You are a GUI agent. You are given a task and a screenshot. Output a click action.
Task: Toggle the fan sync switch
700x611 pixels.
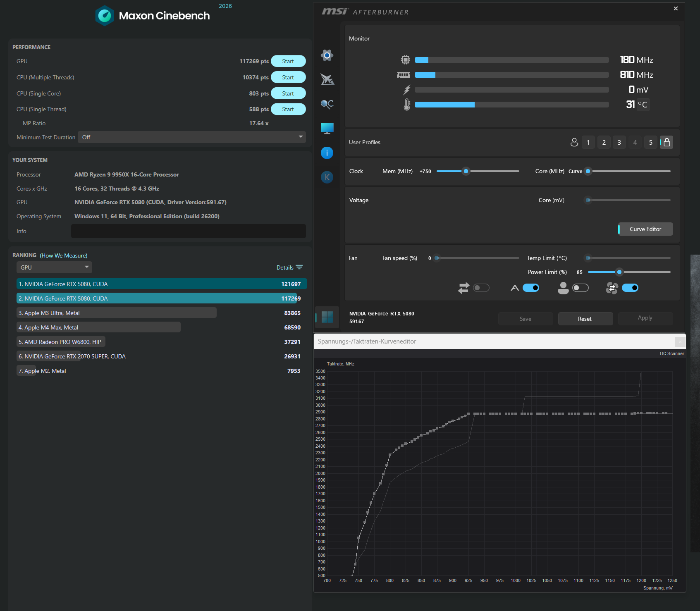[x=481, y=288]
